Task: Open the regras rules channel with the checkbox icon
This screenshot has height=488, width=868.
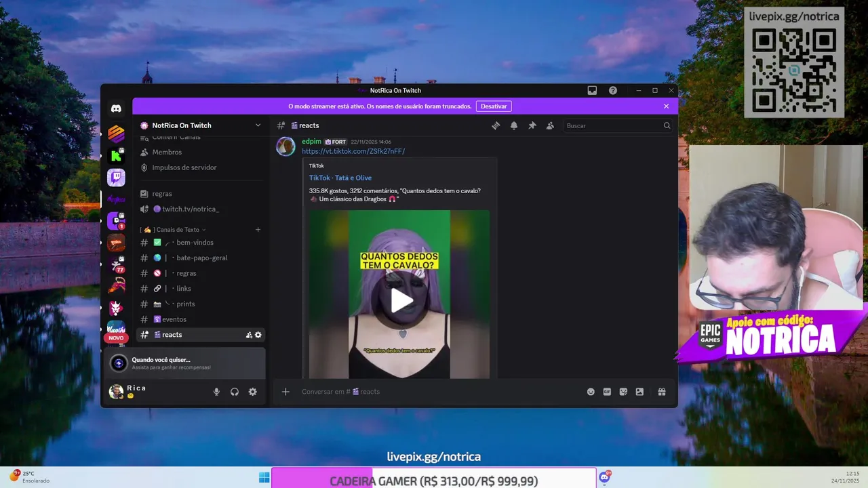Action: pyautogui.click(x=200, y=194)
